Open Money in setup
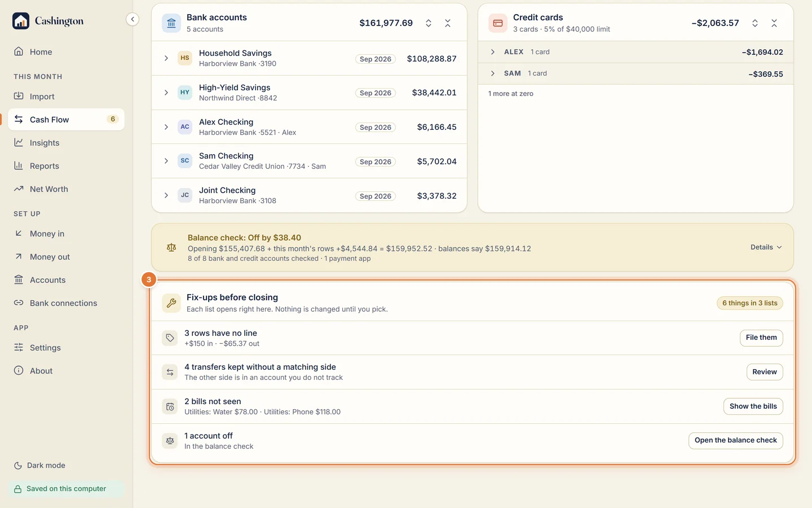Image resolution: width=812 pixels, height=508 pixels. (x=67, y=234)
